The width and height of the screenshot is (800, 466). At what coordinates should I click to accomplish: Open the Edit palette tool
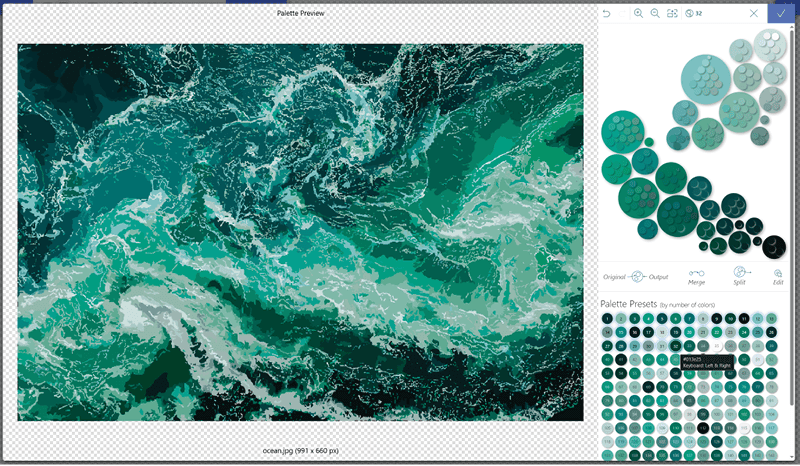(x=778, y=275)
